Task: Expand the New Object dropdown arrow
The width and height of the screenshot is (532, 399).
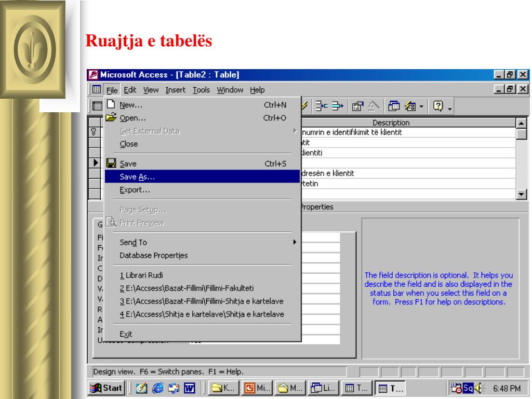Action: (421, 107)
